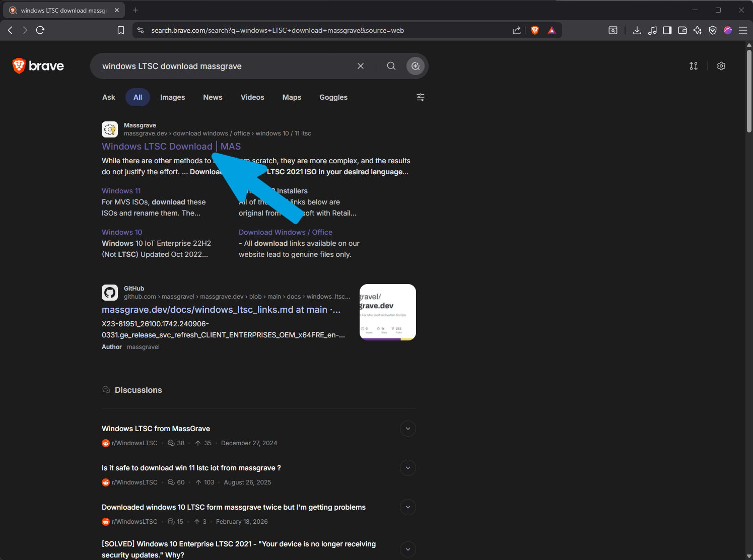
Task: Bookmark this page with the bookmark icon
Action: 121,30
